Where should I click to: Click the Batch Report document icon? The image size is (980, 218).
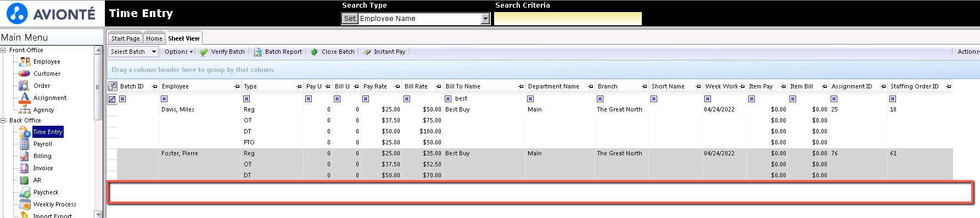coord(257,52)
